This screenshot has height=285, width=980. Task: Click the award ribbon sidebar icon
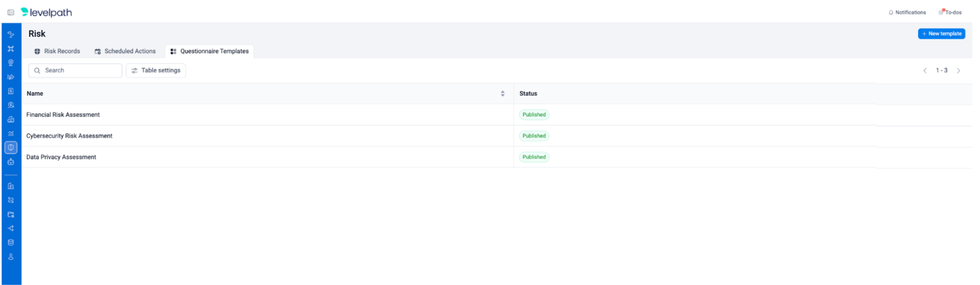[11, 63]
